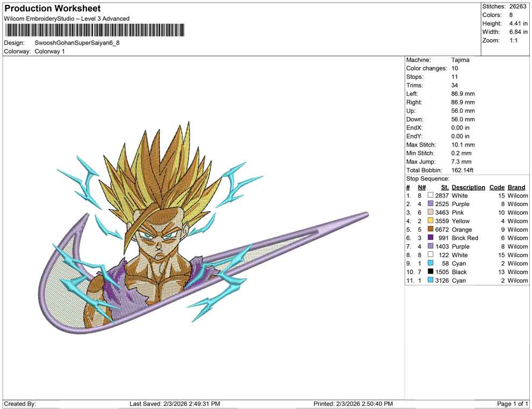
Task: Click the Brand column header
Action: point(516,187)
